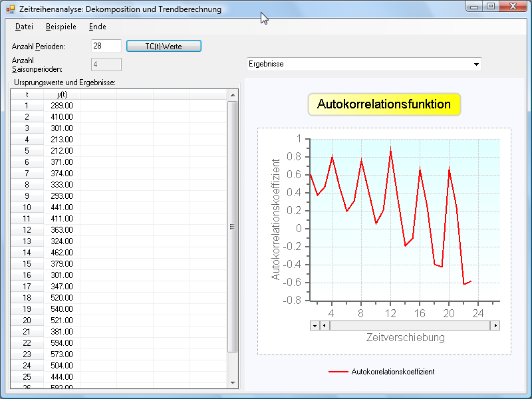
Task: Click the chart scrollbar left arrow
Action: (325, 326)
